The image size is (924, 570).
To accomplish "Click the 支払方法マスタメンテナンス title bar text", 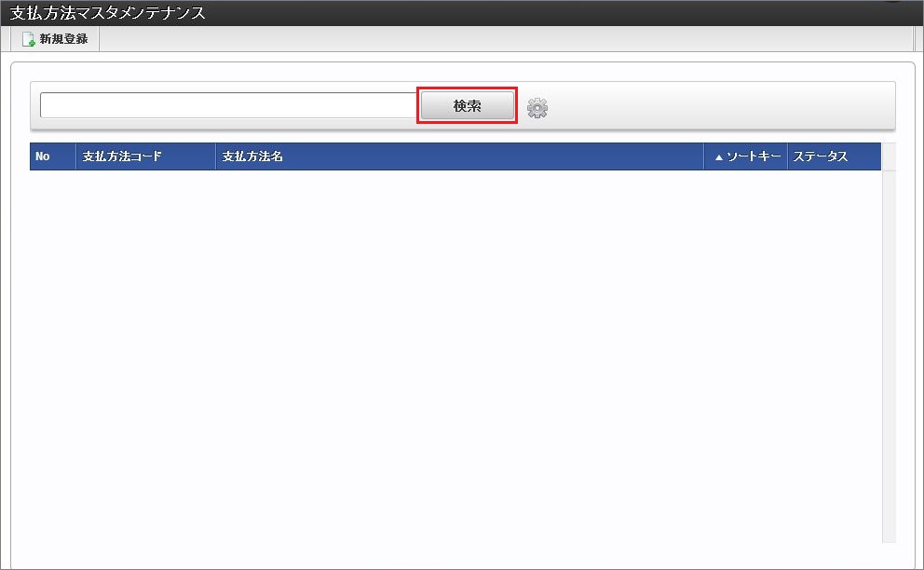I will [108, 12].
